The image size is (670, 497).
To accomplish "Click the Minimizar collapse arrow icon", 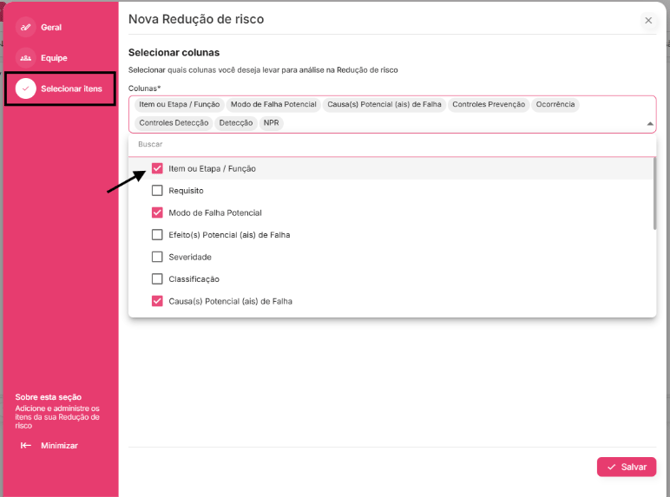I will (26, 445).
